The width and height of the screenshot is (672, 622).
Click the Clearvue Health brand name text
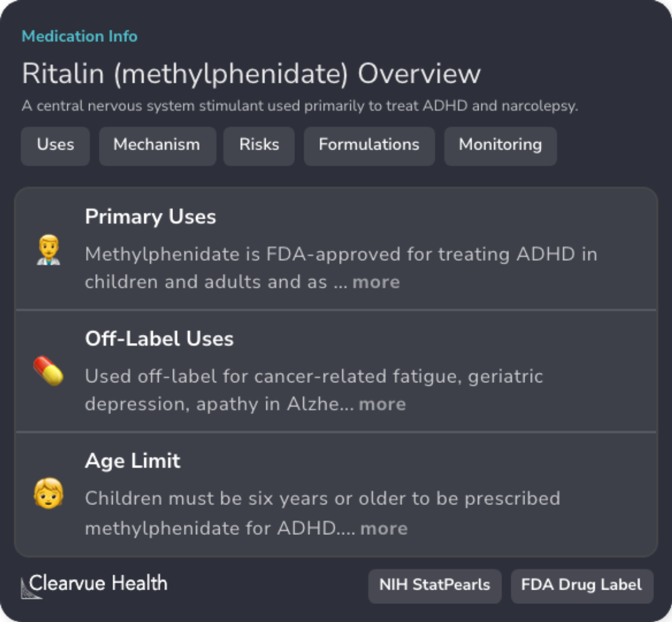tap(98, 583)
